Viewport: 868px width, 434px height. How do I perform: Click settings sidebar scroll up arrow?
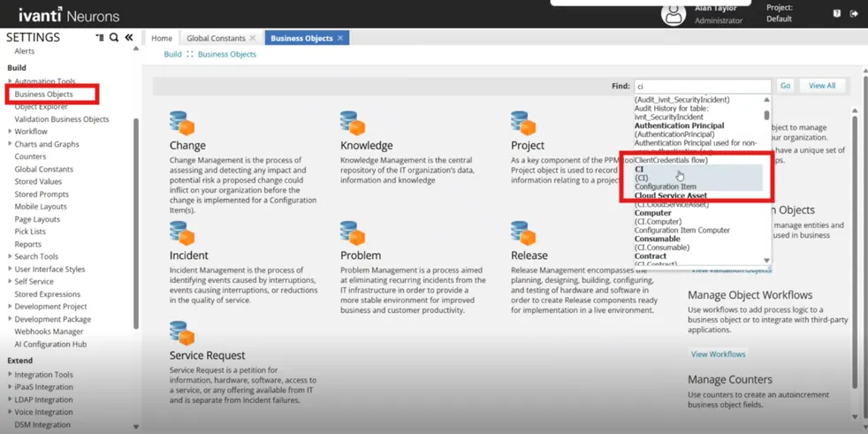[x=136, y=49]
